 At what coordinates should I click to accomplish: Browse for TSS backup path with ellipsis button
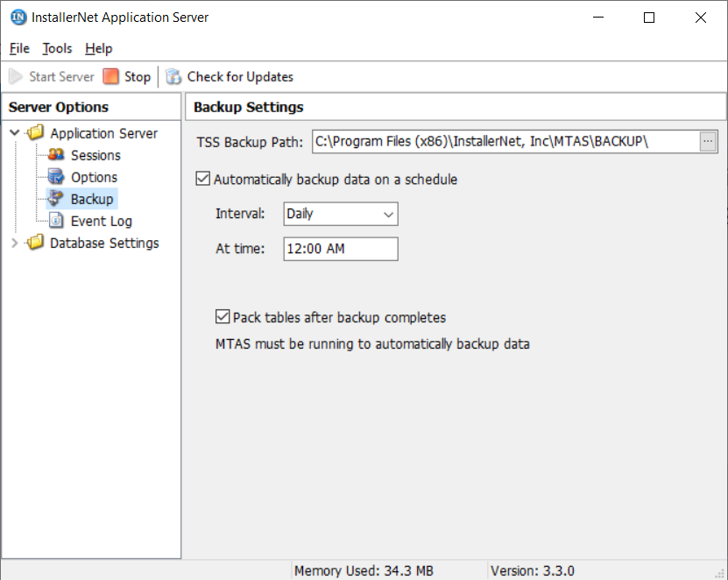tap(708, 141)
